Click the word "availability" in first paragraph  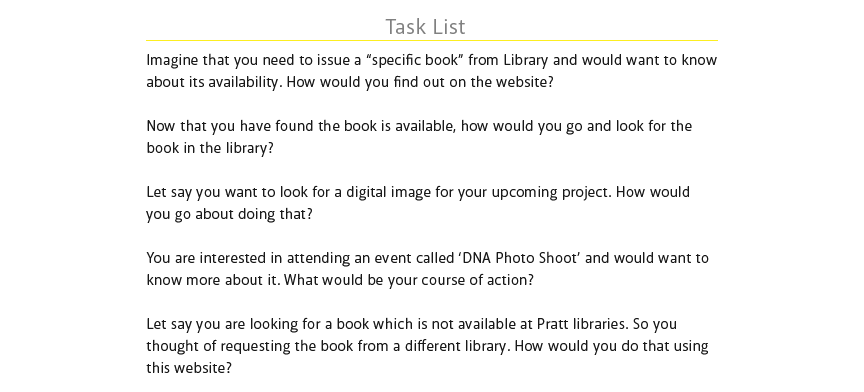pos(243,82)
